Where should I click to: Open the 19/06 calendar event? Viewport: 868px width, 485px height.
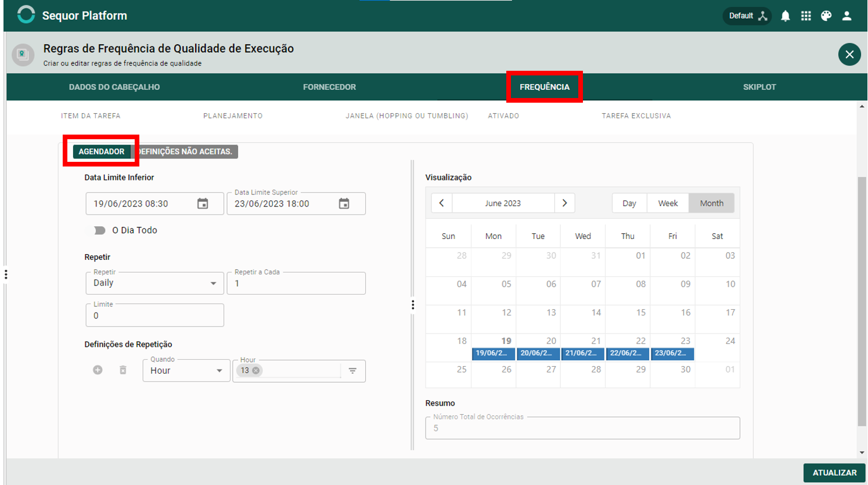(494, 353)
